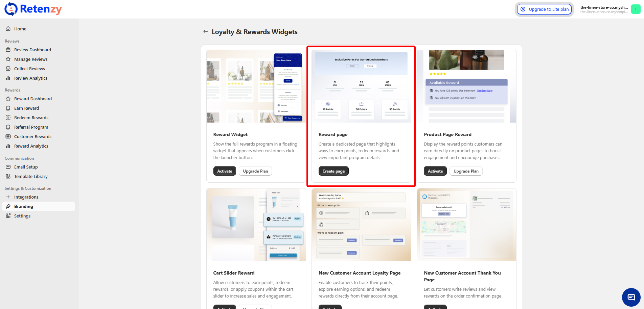Go to Reward Analytics
This screenshot has width=644, height=309.
click(39, 146)
